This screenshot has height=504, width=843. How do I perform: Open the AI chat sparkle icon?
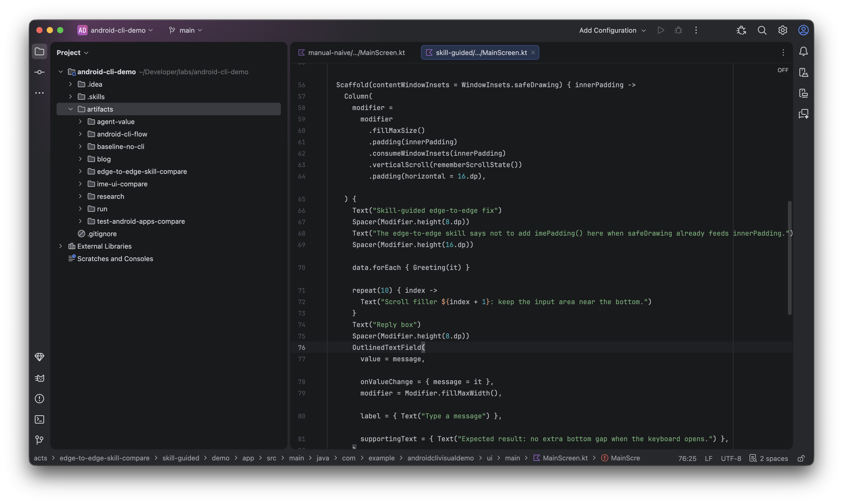pyautogui.click(x=803, y=114)
